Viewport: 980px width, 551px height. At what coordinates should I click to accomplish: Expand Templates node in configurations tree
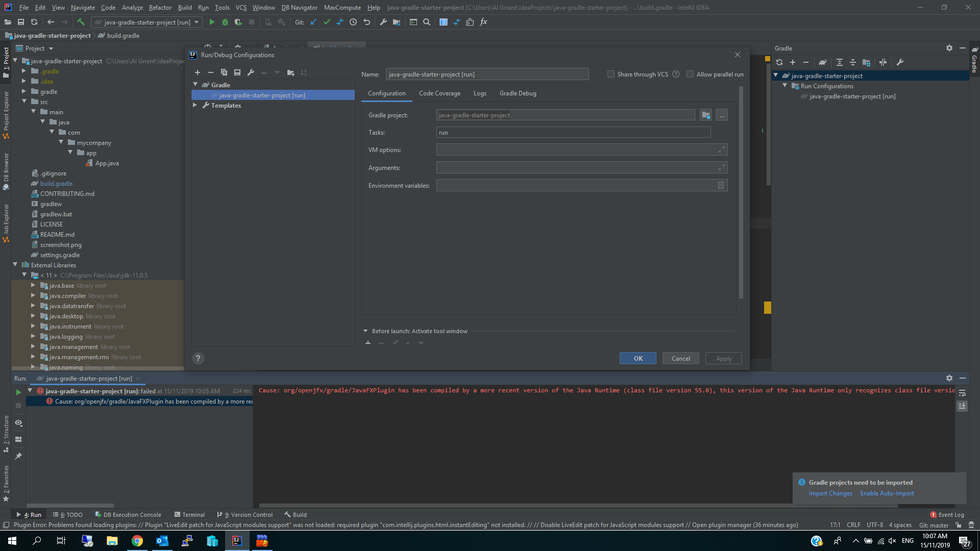[x=195, y=105]
